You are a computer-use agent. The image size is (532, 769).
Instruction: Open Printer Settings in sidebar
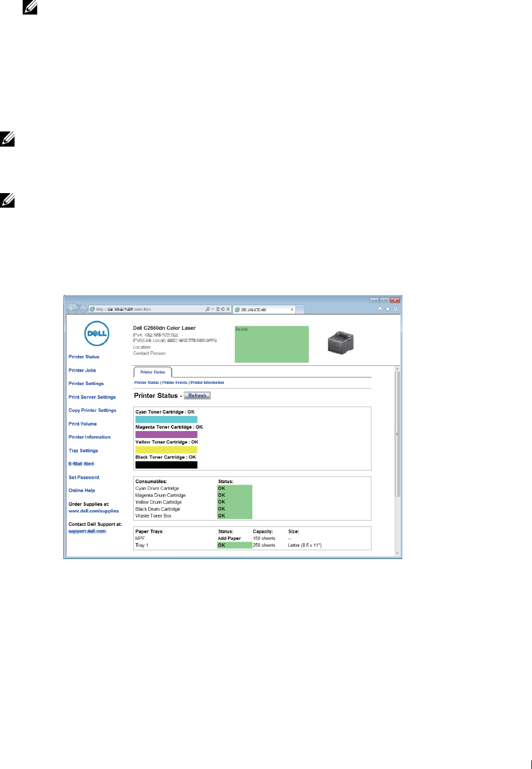[x=86, y=383]
